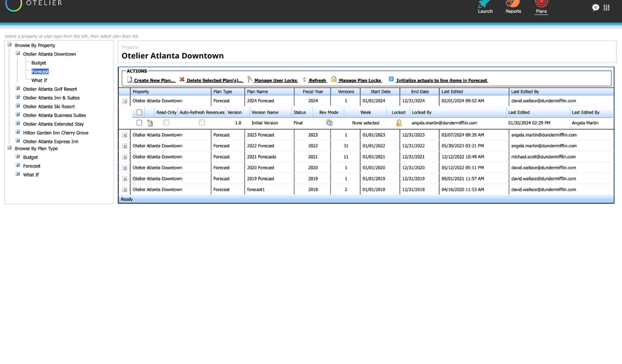Collapse the Otelier Atlanta Downtown tree node
The height and width of the screenshot is (364, 622).
click(17, 53)
